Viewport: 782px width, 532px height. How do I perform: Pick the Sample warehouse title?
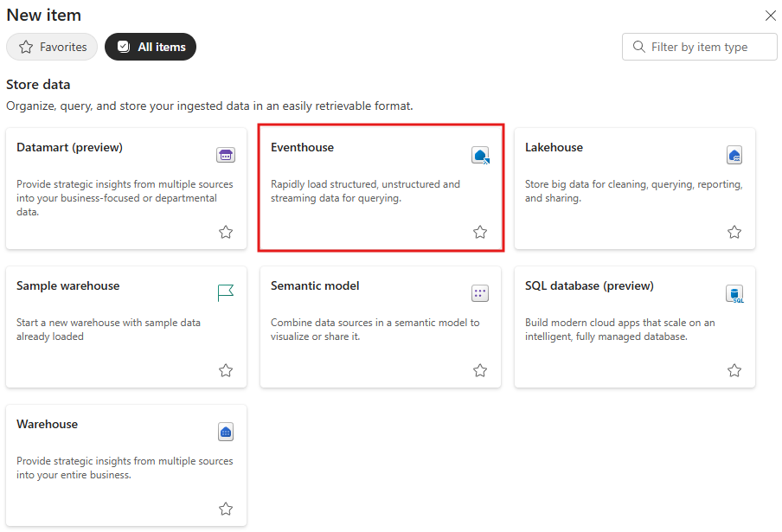click(67, 285)
